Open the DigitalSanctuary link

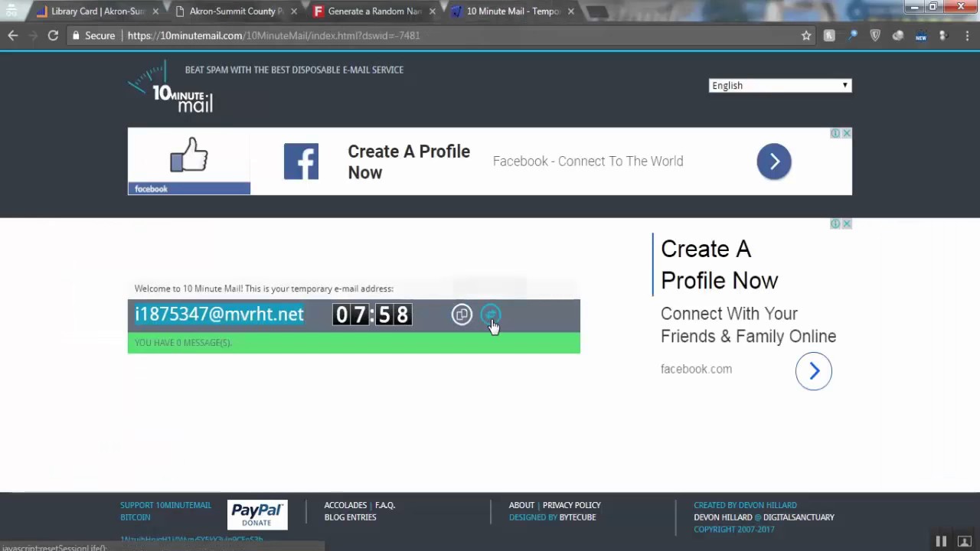point(799,517)
